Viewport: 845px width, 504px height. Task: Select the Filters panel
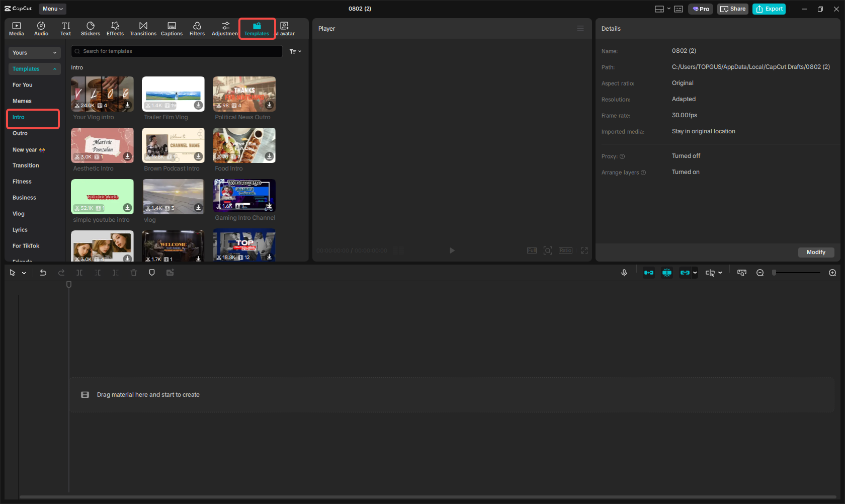197,28
